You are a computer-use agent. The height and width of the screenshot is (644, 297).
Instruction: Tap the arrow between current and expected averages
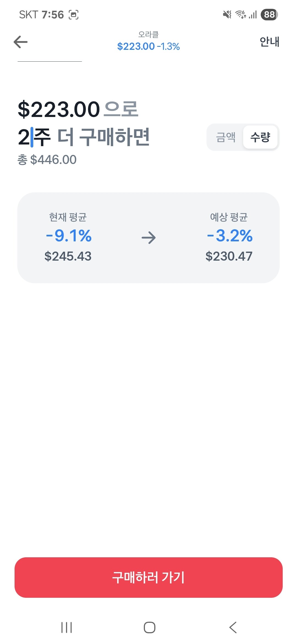click(x=148, y=238)
